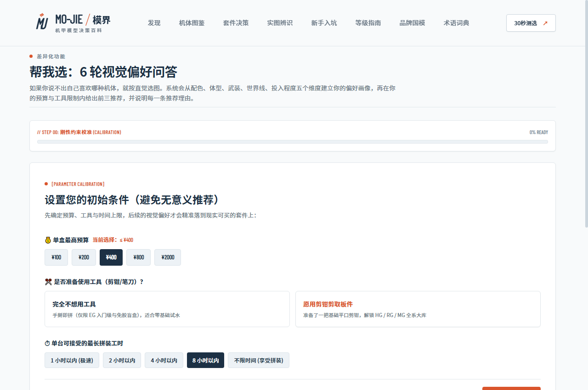The width and height of the screenshot is (588, 390).
Task: Navigate to 实图辨识
Action: pos(280,23)
